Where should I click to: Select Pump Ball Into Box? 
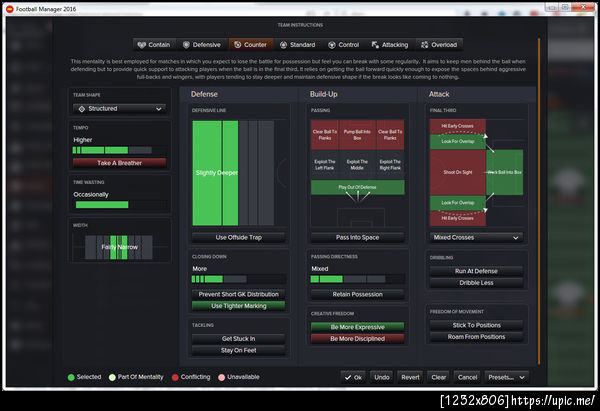click(x=357, y=135)
